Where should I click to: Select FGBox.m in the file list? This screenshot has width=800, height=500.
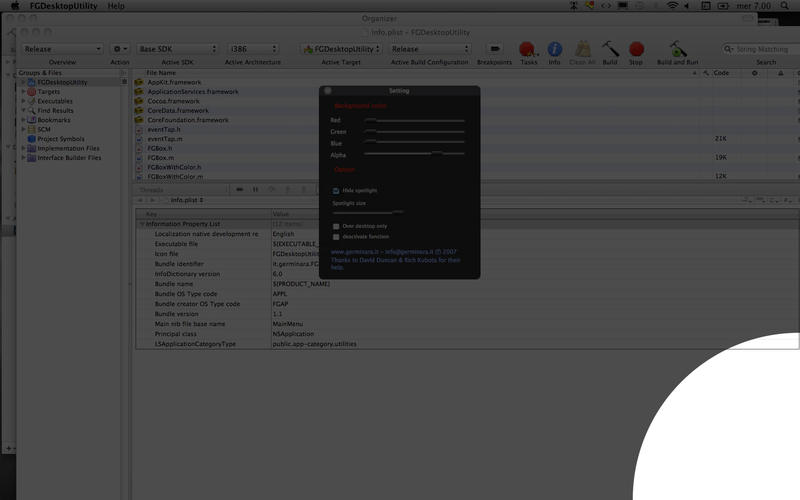point(160,158)
